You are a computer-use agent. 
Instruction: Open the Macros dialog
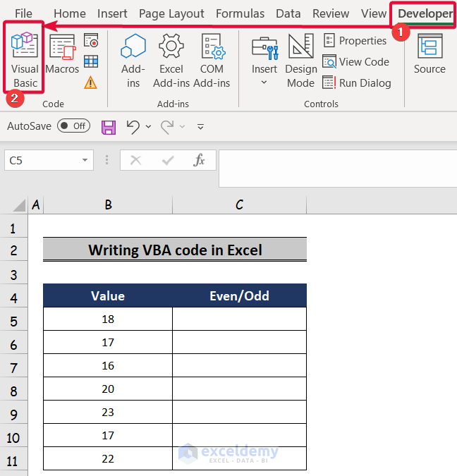point(62,54)
